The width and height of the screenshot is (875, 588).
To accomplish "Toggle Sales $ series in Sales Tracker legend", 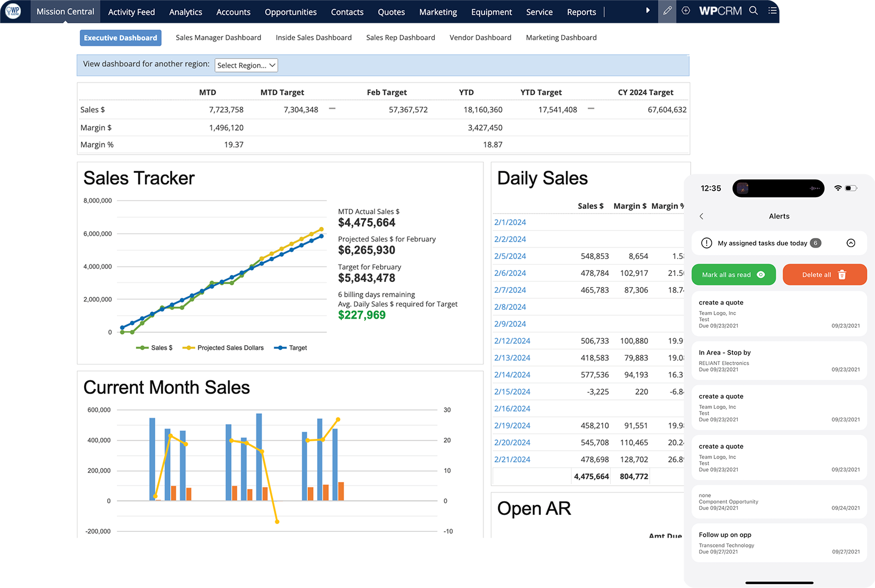I will click(154, 348).
